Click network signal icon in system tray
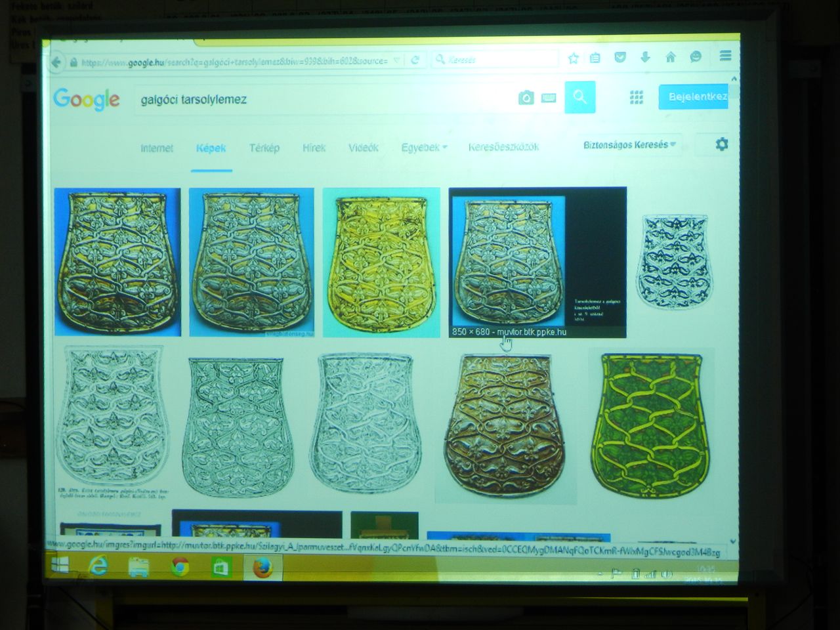 650,574
